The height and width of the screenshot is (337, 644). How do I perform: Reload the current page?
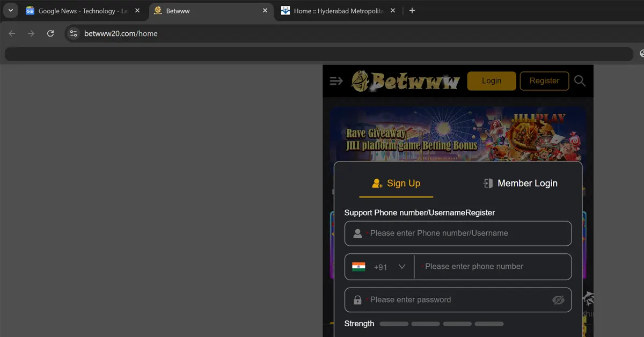tap(50, 33)
